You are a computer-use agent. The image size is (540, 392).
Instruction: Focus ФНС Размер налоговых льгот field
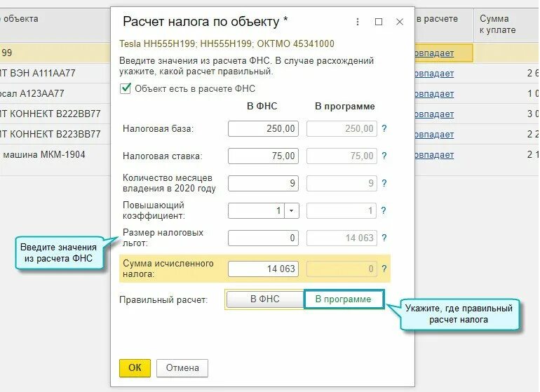coord(263,238)
